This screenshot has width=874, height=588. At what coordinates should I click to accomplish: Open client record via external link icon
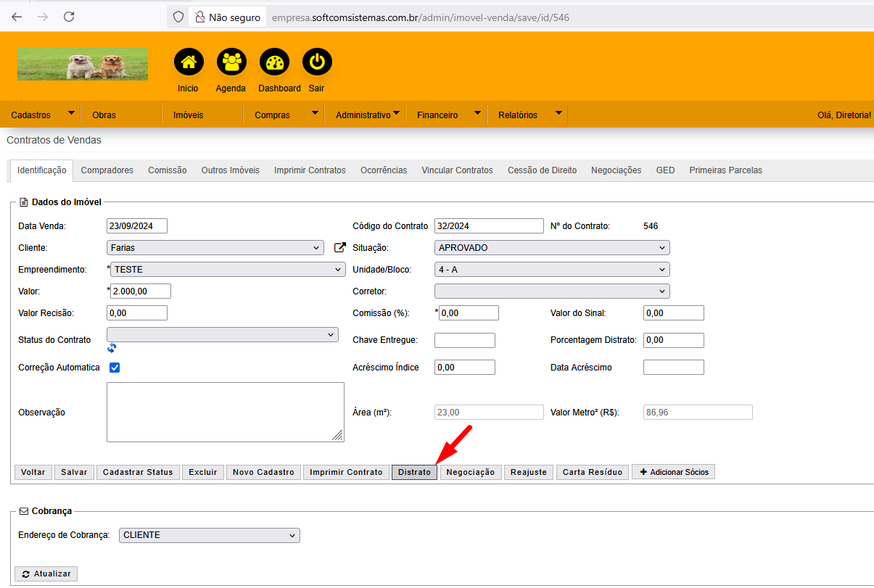339,248
